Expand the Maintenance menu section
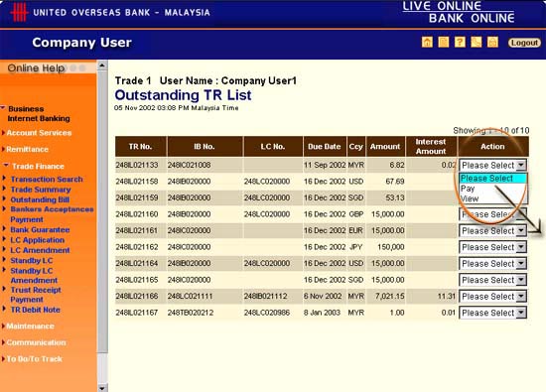This screenshot has width=546, height=392. (30, 327)
